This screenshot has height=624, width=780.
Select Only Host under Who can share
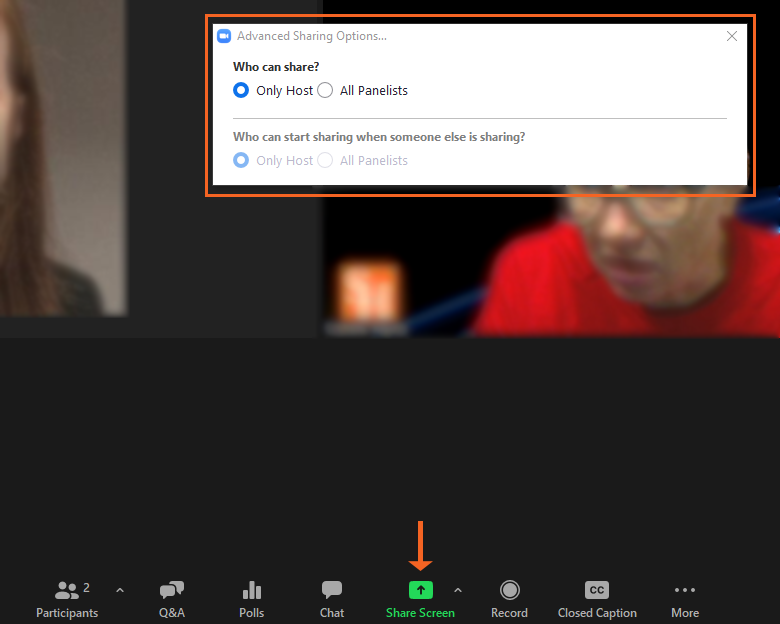pyautogui.click(x=241, y=90)
